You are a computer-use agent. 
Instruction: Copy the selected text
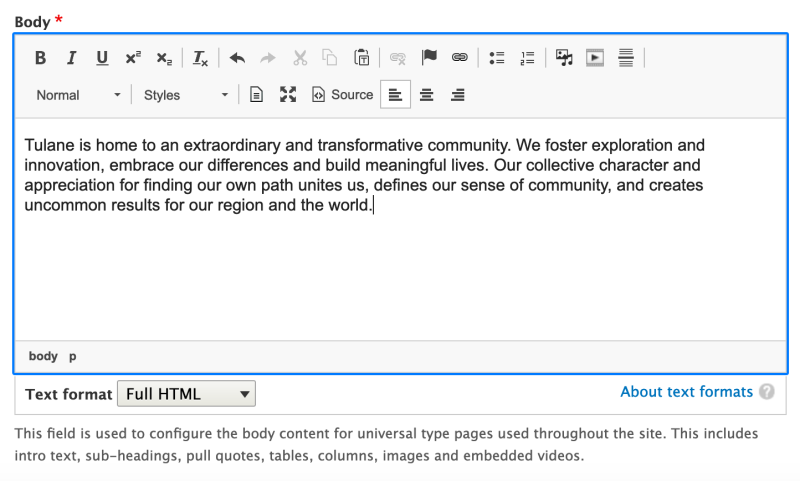[330, 58]
